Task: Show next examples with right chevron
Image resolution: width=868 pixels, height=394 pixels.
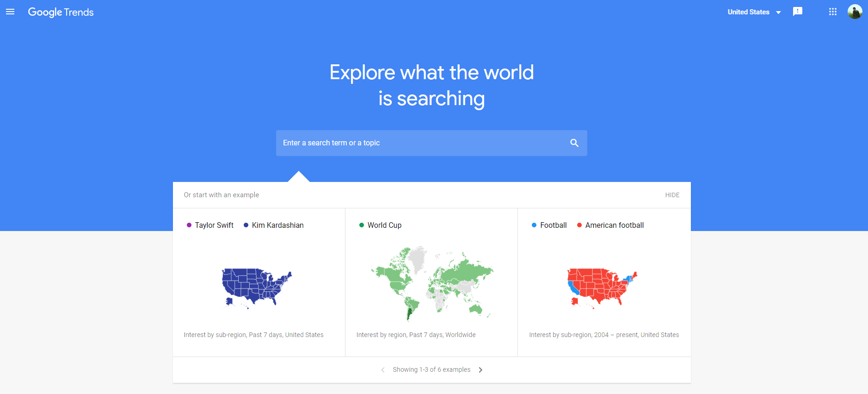Action: (x=480, y=370)
